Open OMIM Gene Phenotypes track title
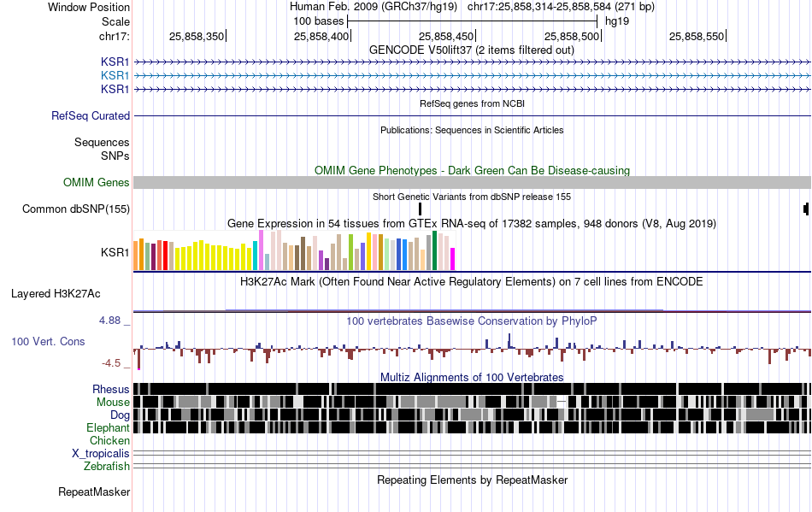This screenshot has height=512, width=812. 472,170
